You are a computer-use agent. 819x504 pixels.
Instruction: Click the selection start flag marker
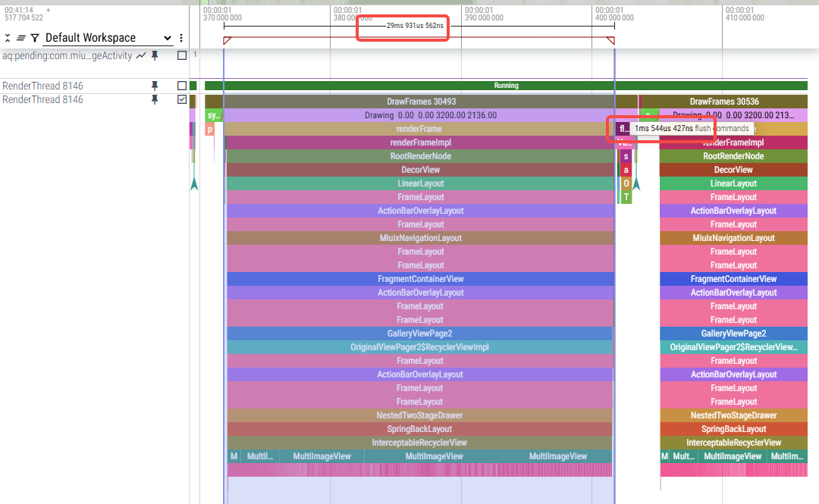point(227,40)
